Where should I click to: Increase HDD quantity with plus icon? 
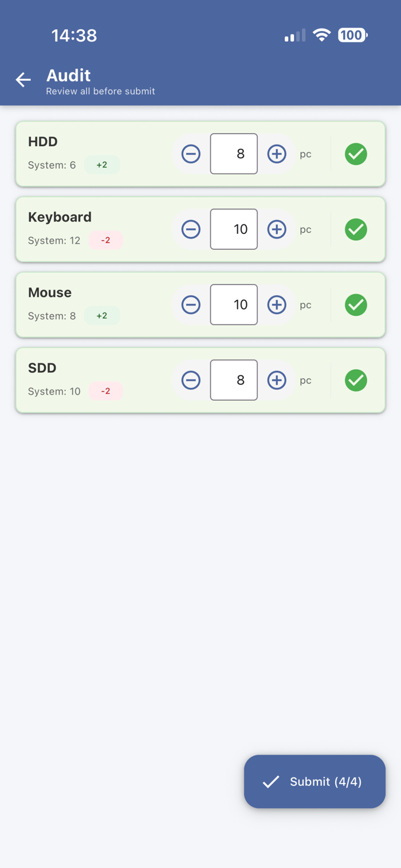tap(277, 154)
